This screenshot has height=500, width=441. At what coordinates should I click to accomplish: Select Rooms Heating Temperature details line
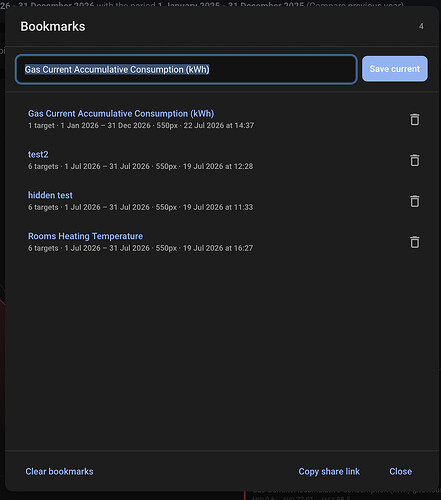click(x=140, y=248)
